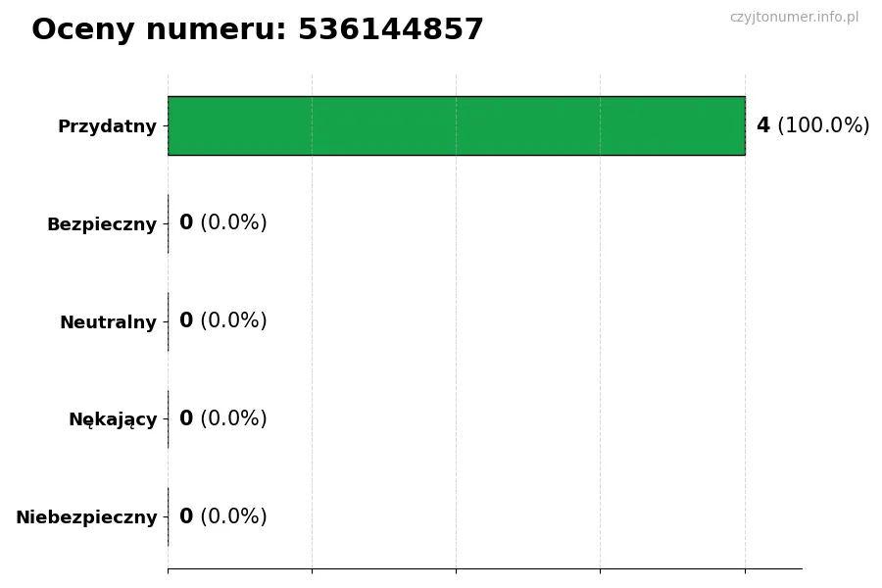This screenshot has height=588, width=882.
Task: Click the green Przydatny bar
Action: pyautogui.click(x=456, y=125)
